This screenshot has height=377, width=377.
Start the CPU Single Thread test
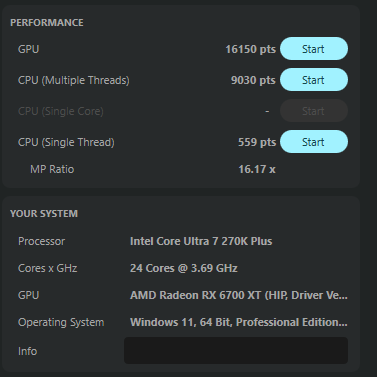[x=314, y=142]
